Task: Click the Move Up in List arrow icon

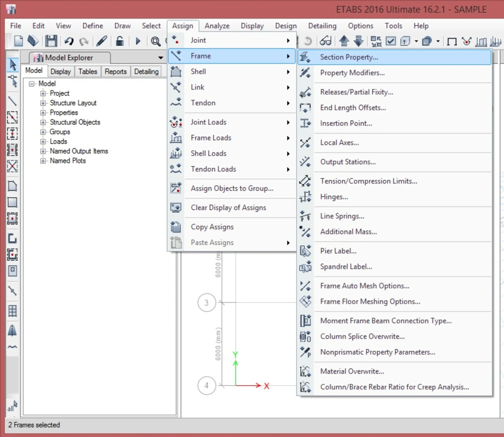Action: [x=344, y=41]
